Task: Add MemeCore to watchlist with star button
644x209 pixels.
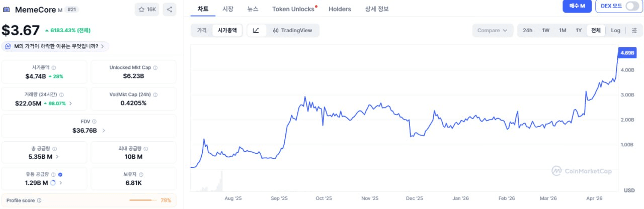Action: (x=146, y=9)
